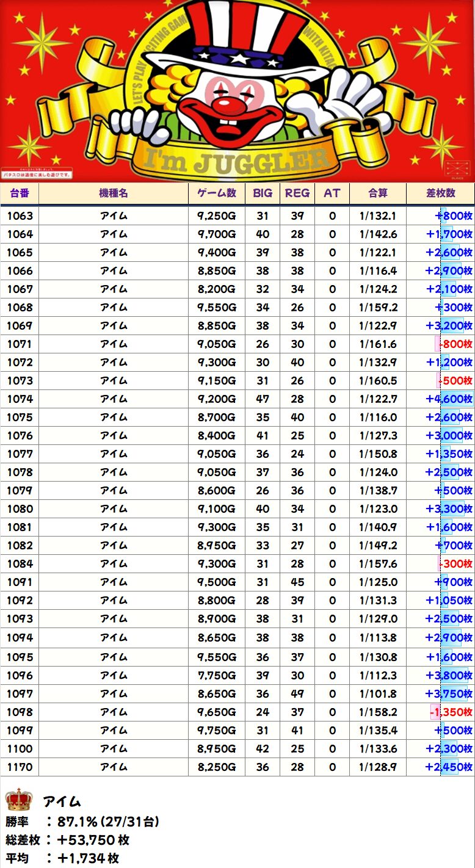Open the I'm JUGGLER clown banner image
Screen dimensions: 475x868
tap(237, 91)
